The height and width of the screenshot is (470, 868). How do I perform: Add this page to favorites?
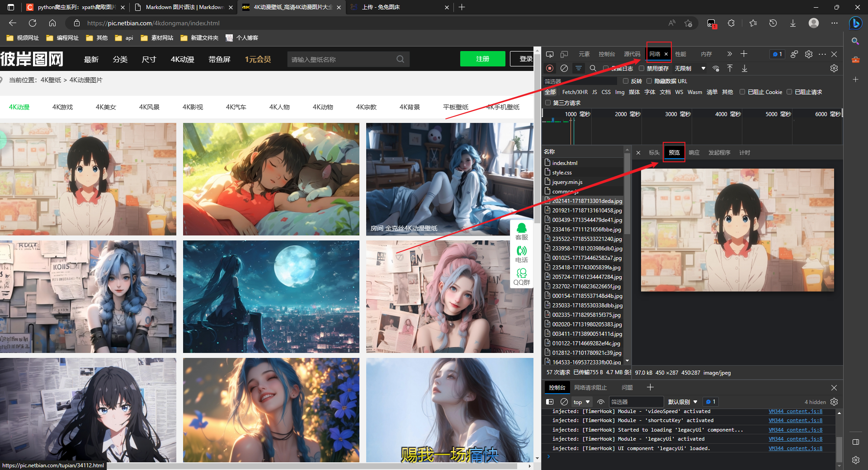pyautogui.click(x=689, y=23)
